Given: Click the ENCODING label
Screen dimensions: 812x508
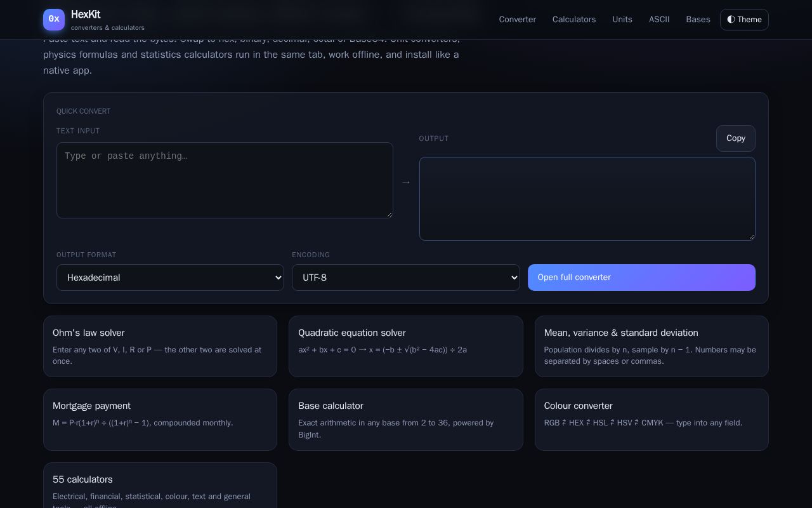Looking at the screenshot, I should coord(311,255).
